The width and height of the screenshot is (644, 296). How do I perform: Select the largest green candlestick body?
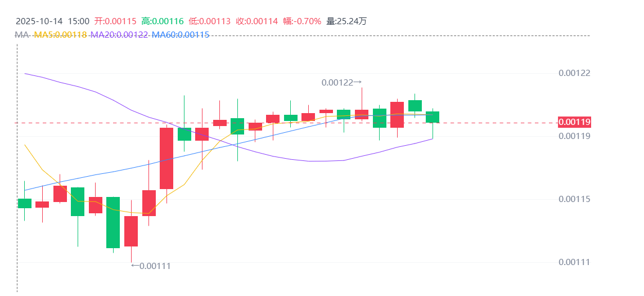click(x=113, y=222)
